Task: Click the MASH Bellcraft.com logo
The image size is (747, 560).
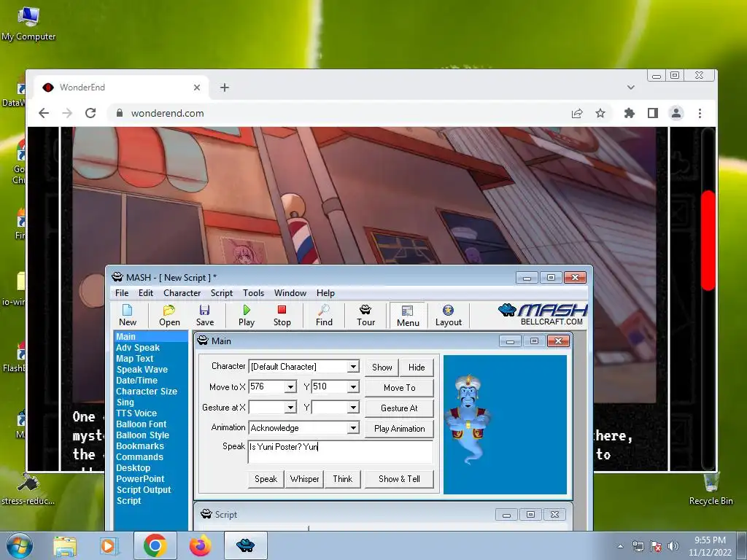Action: click(543, 314)
